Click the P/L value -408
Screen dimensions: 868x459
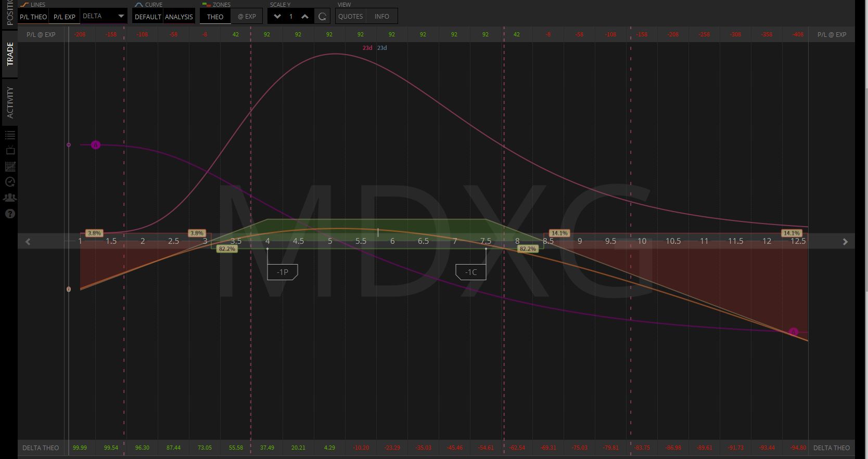[798, 35]
